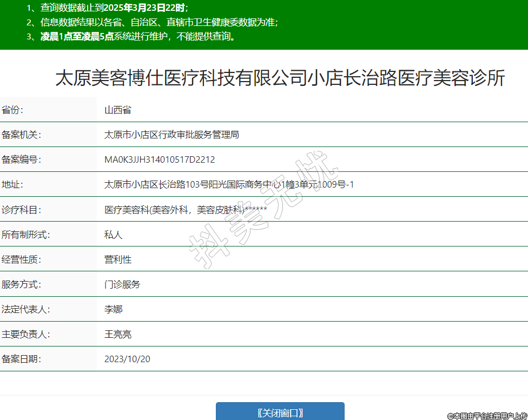Image resolution: width=528 pixels, height=420 pixels.
Task: Click the 【关闭窗口】 button
Action: (x=280, y=412)
